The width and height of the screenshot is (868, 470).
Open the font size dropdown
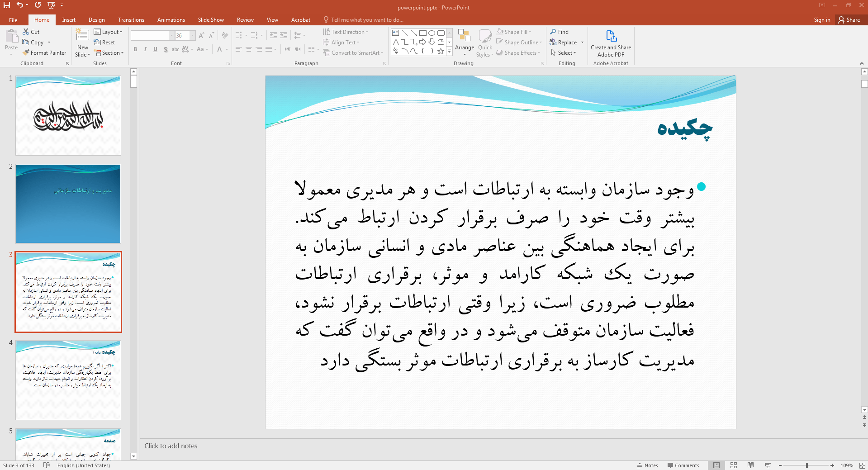tap(193, 36)
